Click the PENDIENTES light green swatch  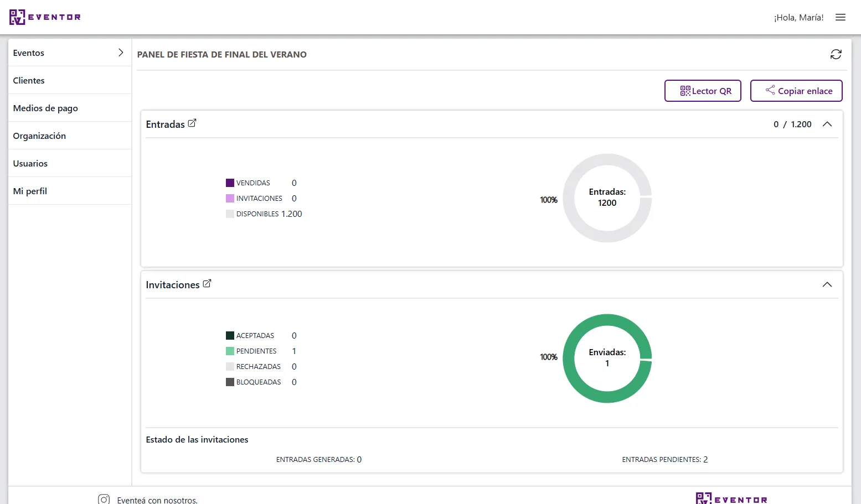[x=230, y=351]
